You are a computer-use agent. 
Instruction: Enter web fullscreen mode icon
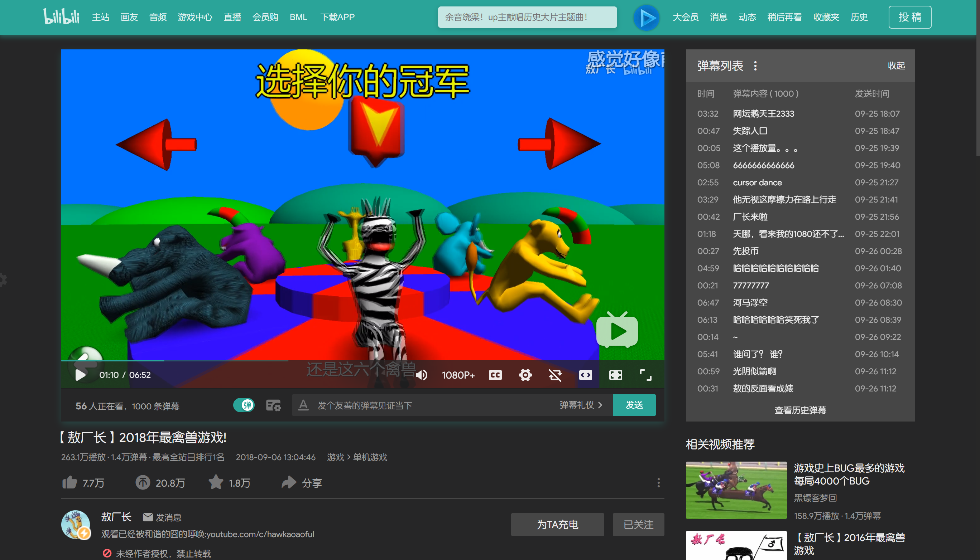tap(615, 375)
